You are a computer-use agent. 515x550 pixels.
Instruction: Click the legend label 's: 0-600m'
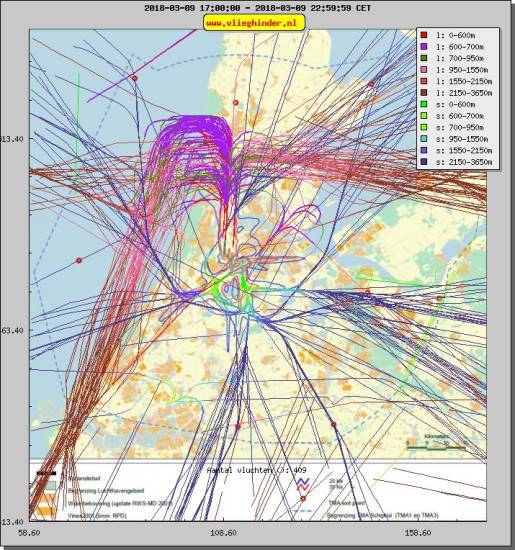pos(456,104)
